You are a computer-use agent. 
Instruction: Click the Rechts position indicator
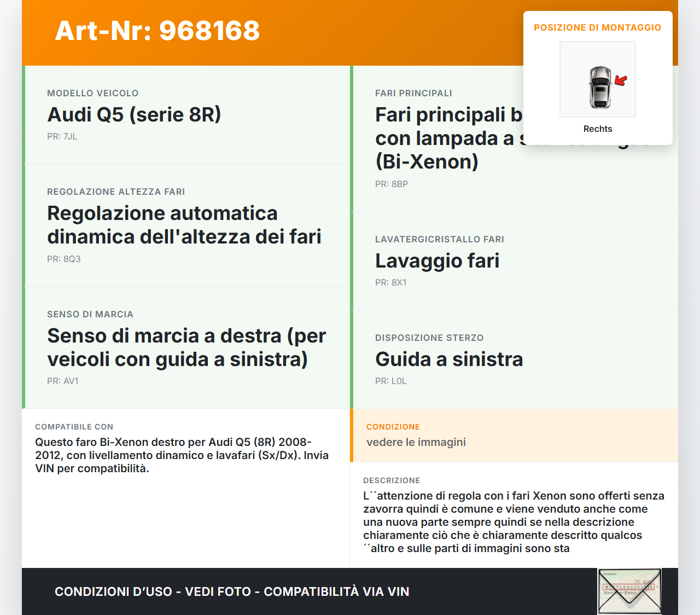coord(597,129)
